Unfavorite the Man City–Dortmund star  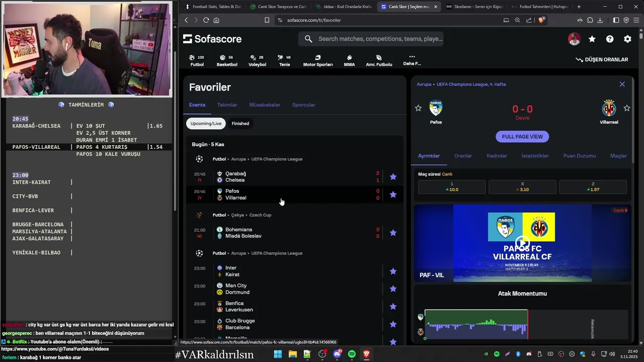393,289
